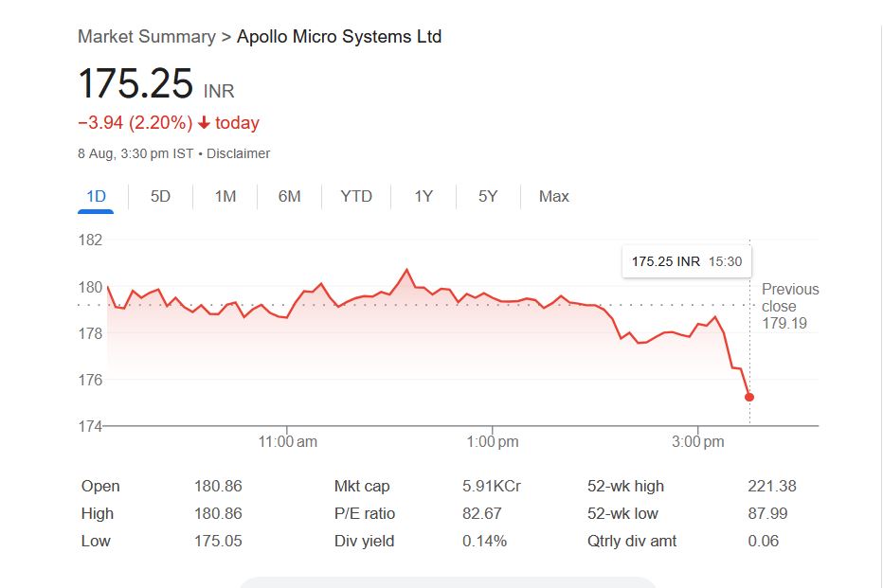Click the 3:00 pm axis label
This screenshot has width=883, height=588.
tap(699, 442)
